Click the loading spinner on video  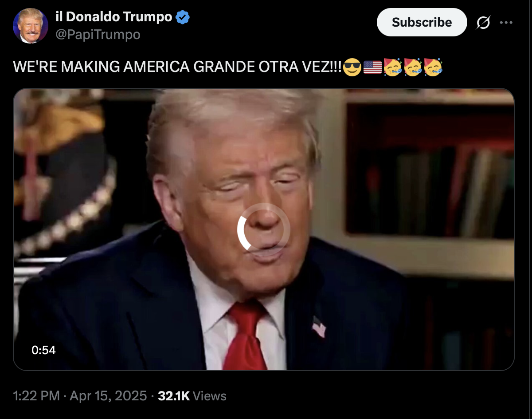264,230
